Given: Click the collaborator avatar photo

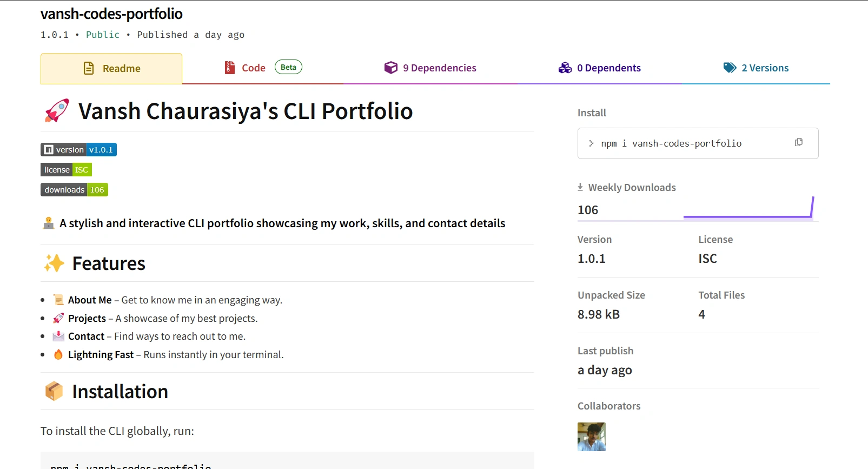Looking at the screenshot, I should pyautogui.click(x=591, y=436).
